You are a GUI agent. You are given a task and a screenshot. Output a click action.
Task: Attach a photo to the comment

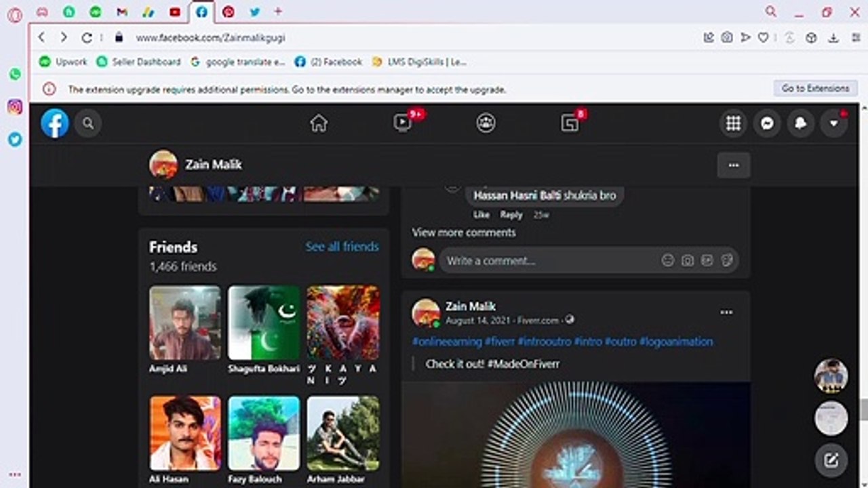[688, 260]
